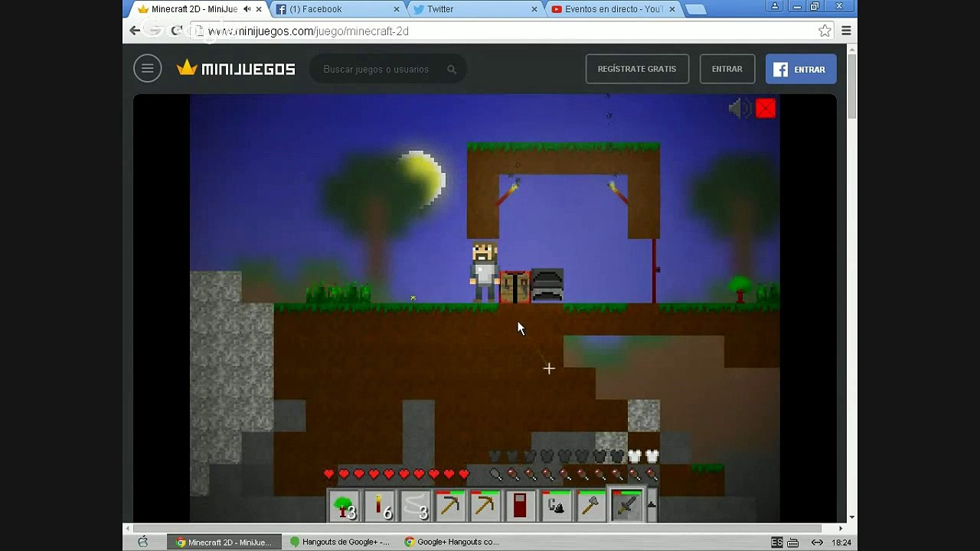Click the ES language indicator in the tray
Image resolution: width=980 pixels, height=551 pixels.
click(777, 542)
